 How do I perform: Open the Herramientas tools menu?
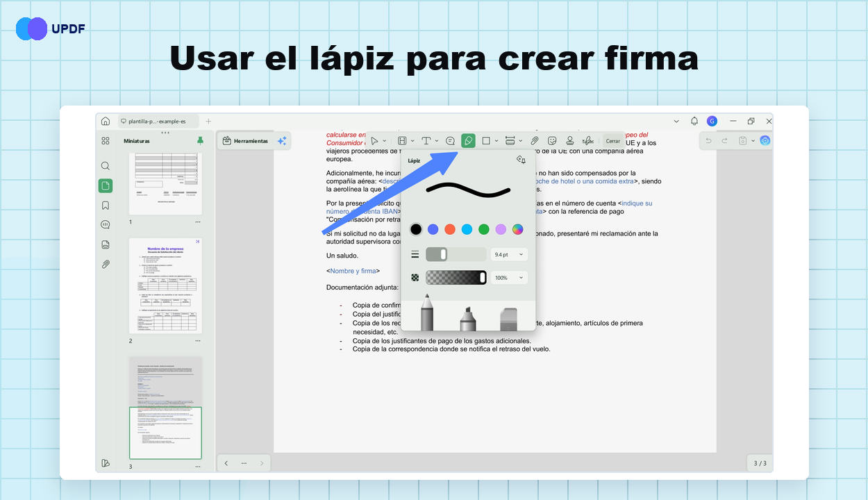[x=245, y=141]
